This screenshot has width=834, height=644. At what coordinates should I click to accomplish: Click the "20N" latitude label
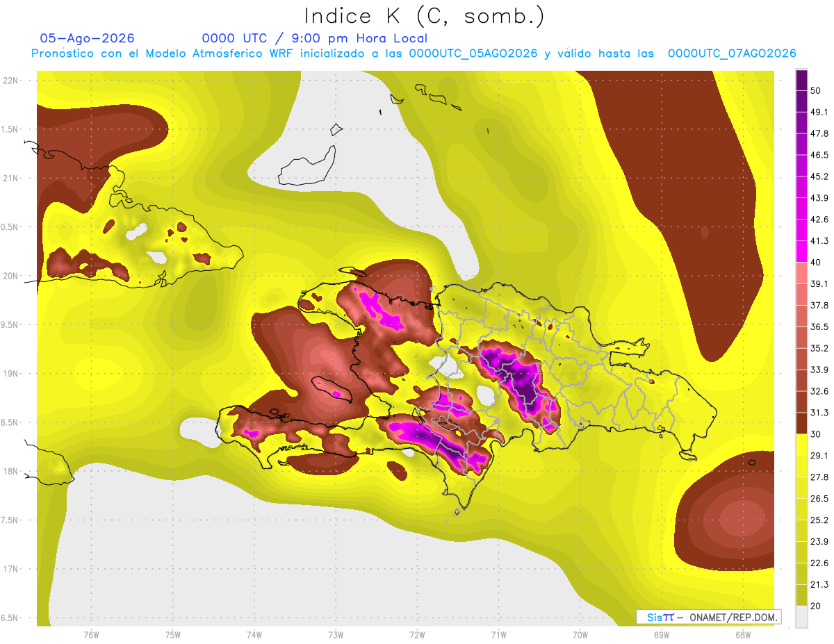tap(10, 276)
